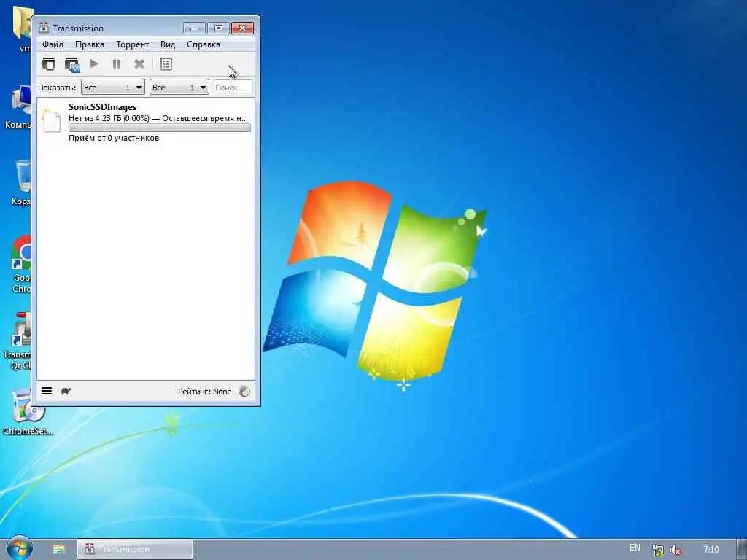Viewport: 747px width, 560px height.
Task: Close the Transmission window
Action: (x=242, y=28)
